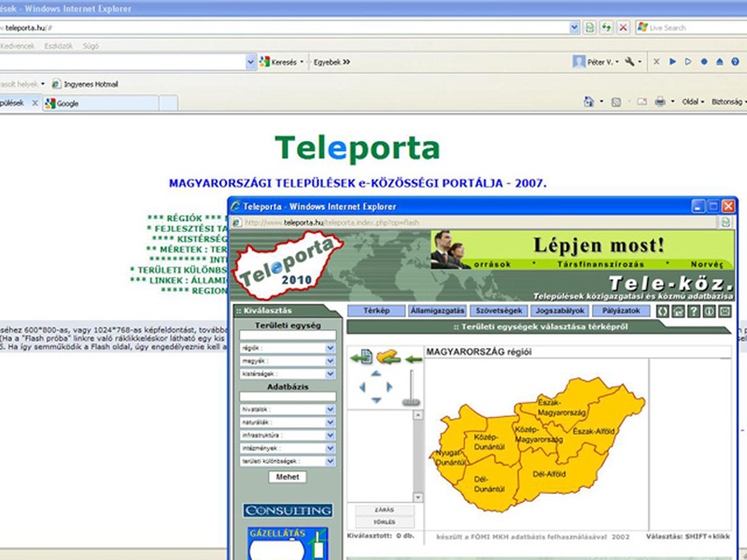Switch to the Google browser tab

click(x=100, y=104)
